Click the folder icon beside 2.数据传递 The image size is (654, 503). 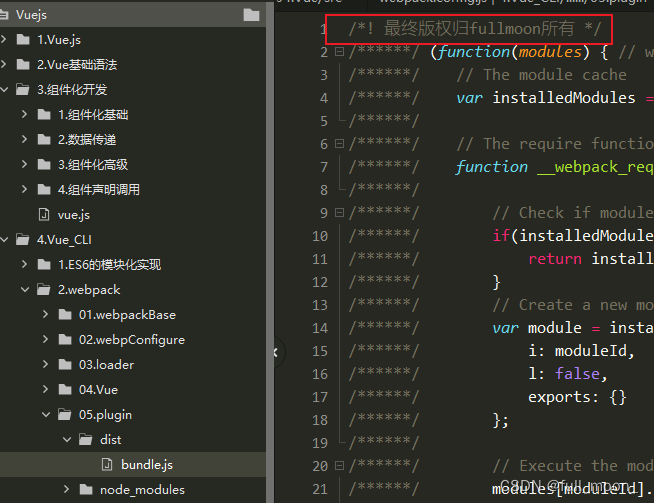[x=44, y=140]
